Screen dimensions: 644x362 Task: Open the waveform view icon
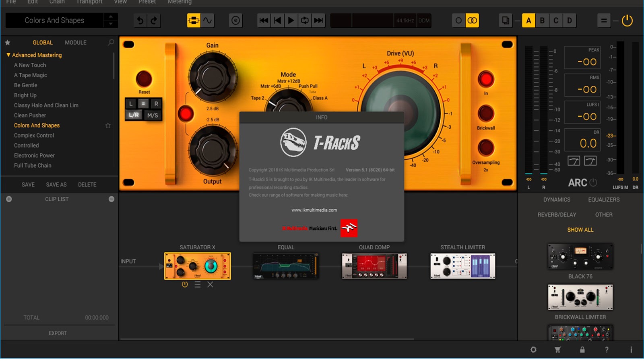click(207, 21)
